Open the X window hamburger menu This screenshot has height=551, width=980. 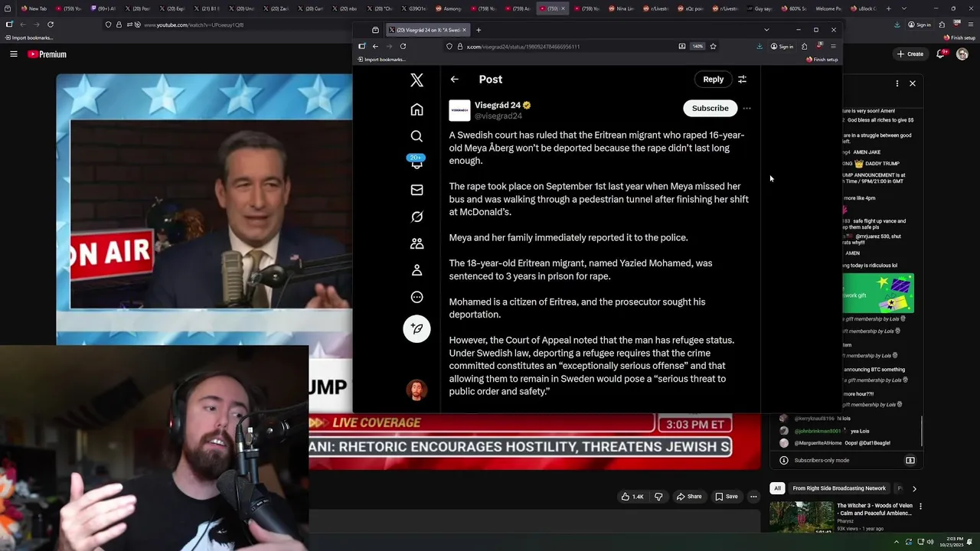[833, 46]
